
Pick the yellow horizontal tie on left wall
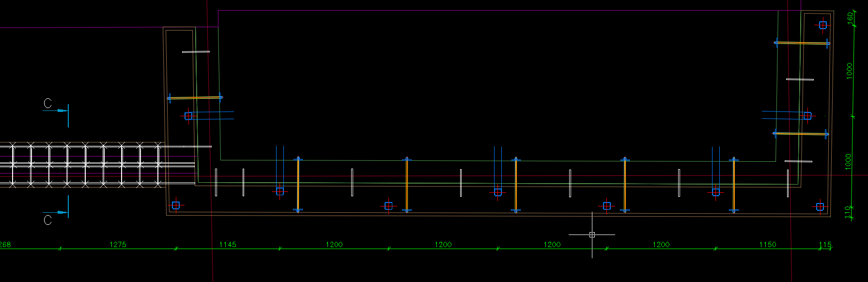click(x=195, y=98)
